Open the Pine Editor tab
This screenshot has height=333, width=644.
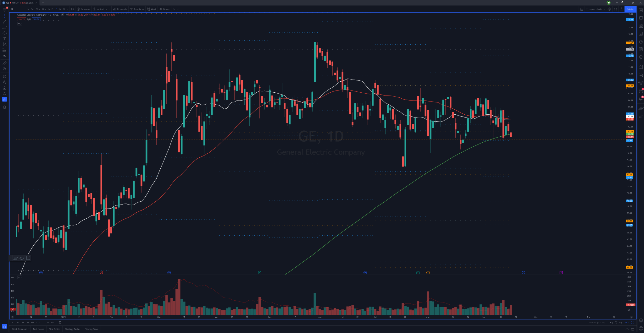tap(54, 329)
